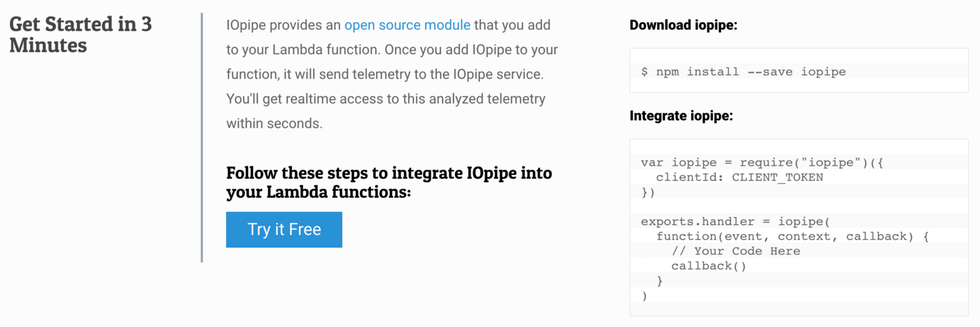This screenshot has height=327, width=980.
Task: Click the "$" prompt in install command
Action: [x=644, y=72]
